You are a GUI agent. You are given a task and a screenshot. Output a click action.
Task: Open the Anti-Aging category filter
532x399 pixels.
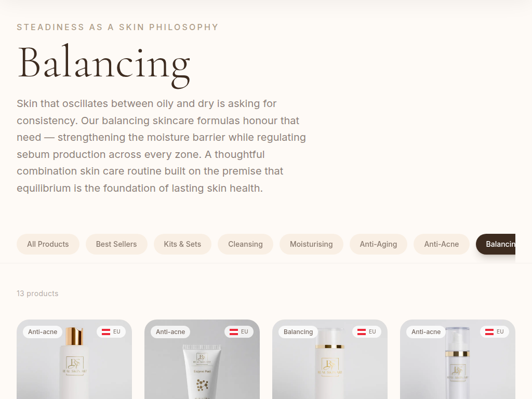[x=378, y=244]
